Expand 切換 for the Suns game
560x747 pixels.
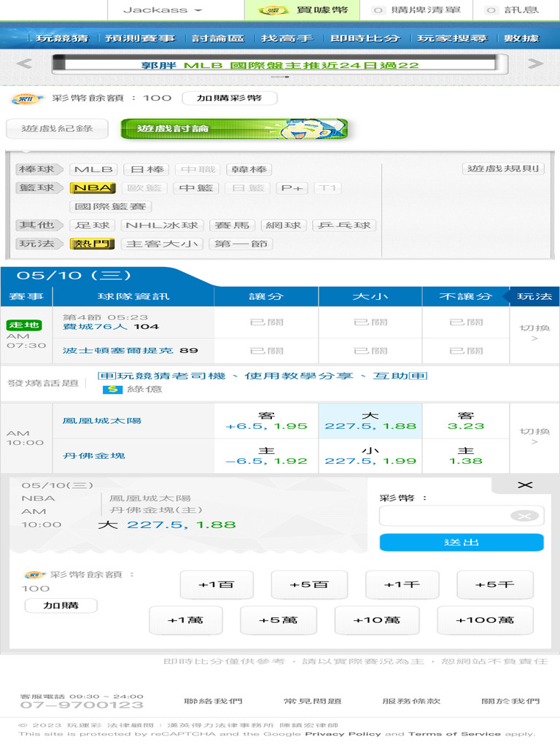click(x=534, y=436)
